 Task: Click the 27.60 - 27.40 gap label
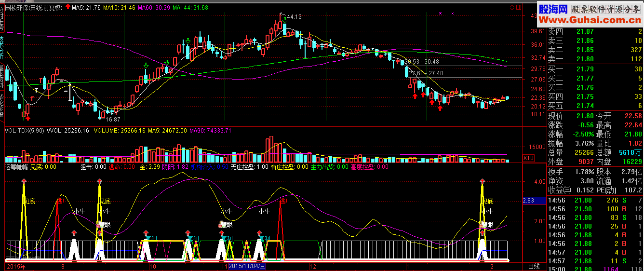[426, 73]
